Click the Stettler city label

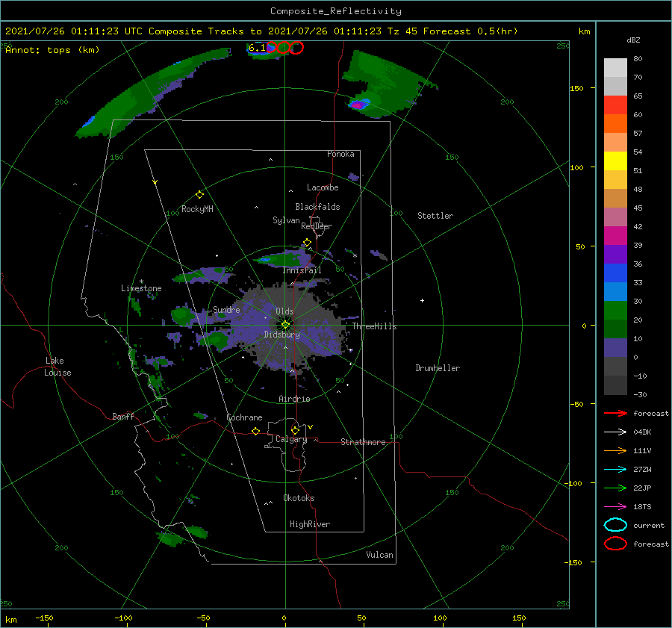[x=435, y=216]
